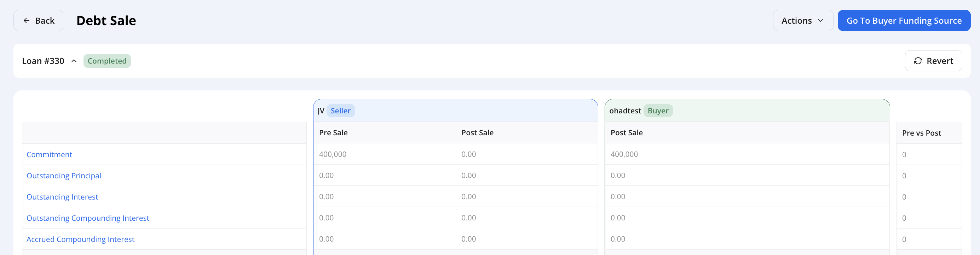
Task: Select buyer Post Sale Outstanding Compounding Interest value
Action: coord(618,218)
